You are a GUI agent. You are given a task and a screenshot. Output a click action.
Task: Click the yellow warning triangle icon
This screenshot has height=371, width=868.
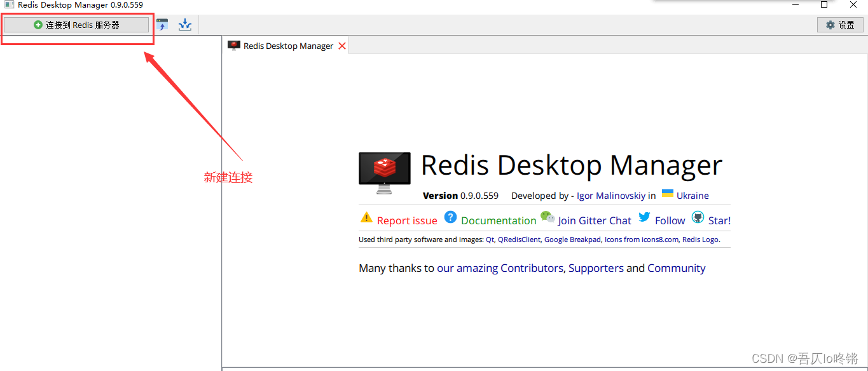pyautogui.click(x=366, y=217)
